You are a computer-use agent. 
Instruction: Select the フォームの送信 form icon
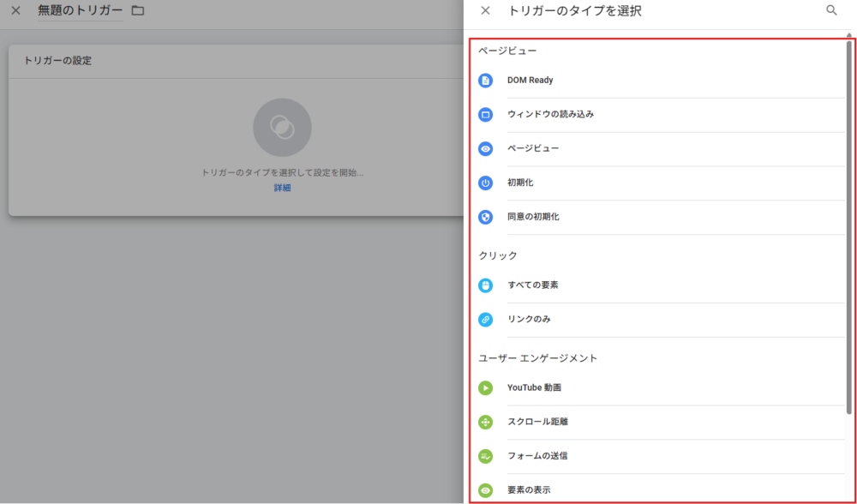(x=486, y=457)
